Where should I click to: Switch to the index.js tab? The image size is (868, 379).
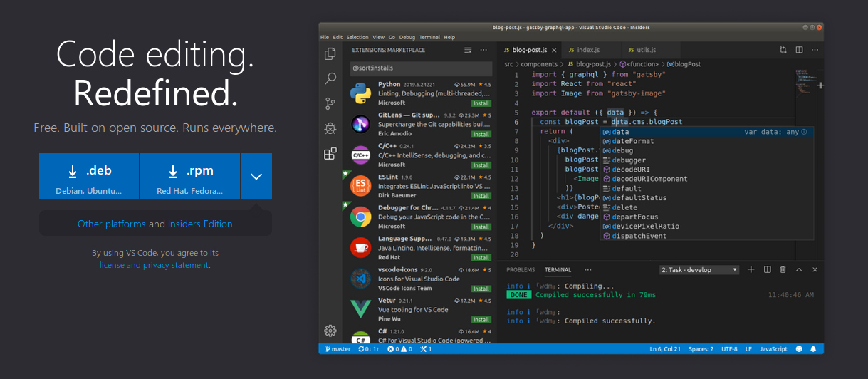coord(588,50)
